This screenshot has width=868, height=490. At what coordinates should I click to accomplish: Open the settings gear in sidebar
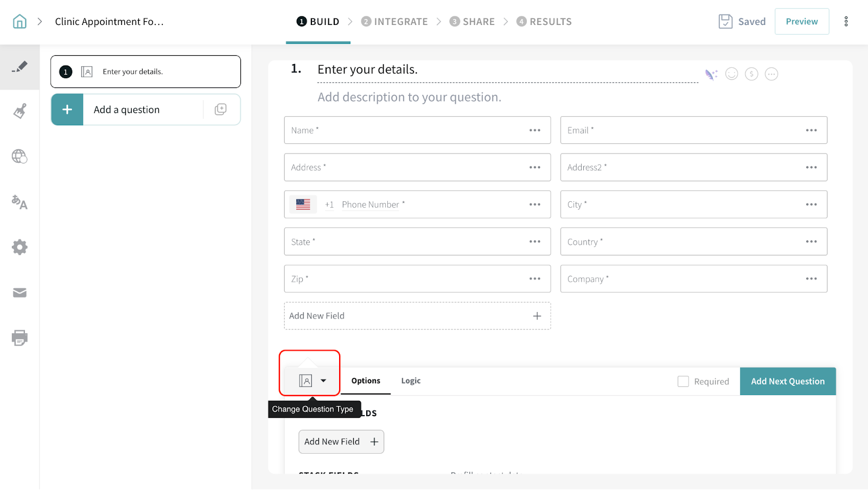click(20, 247)
